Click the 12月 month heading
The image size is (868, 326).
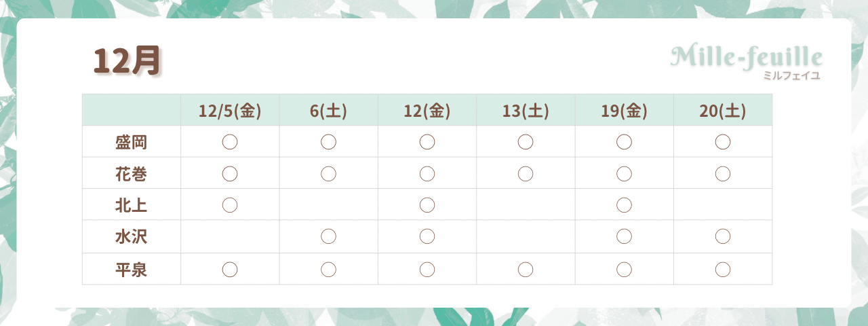[x=127, y=61]
